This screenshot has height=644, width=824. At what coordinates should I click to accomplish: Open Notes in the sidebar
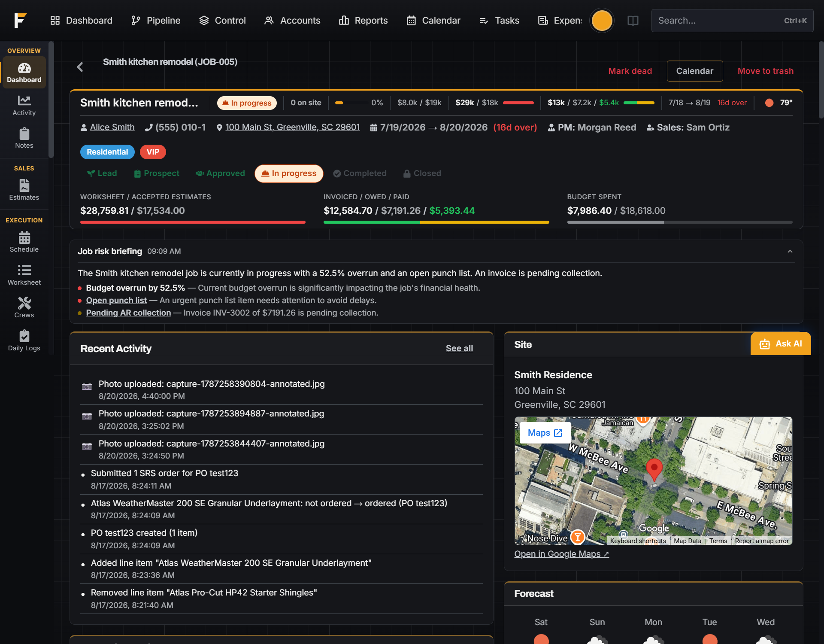pyautogui.click(x=24, y=138)
